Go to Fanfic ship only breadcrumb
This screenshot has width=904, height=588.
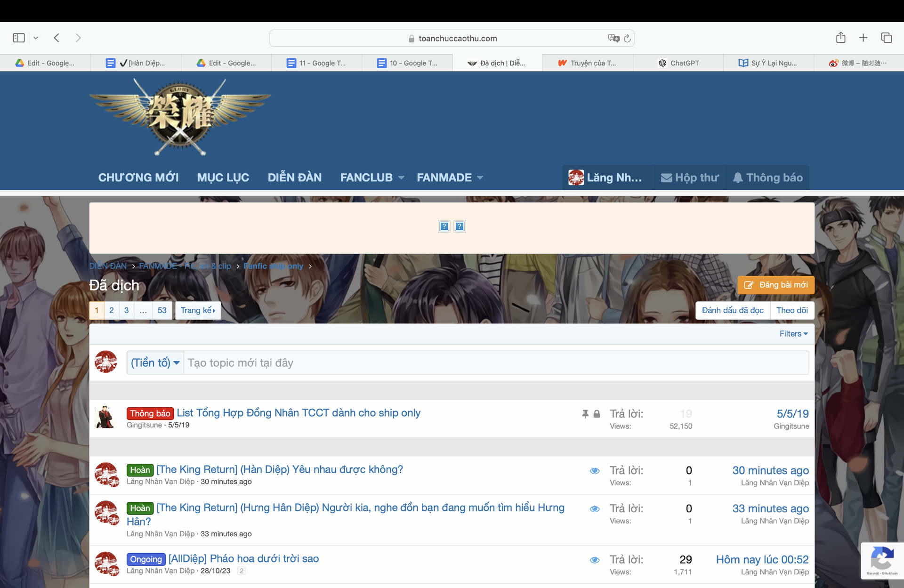tap(273, 266)
